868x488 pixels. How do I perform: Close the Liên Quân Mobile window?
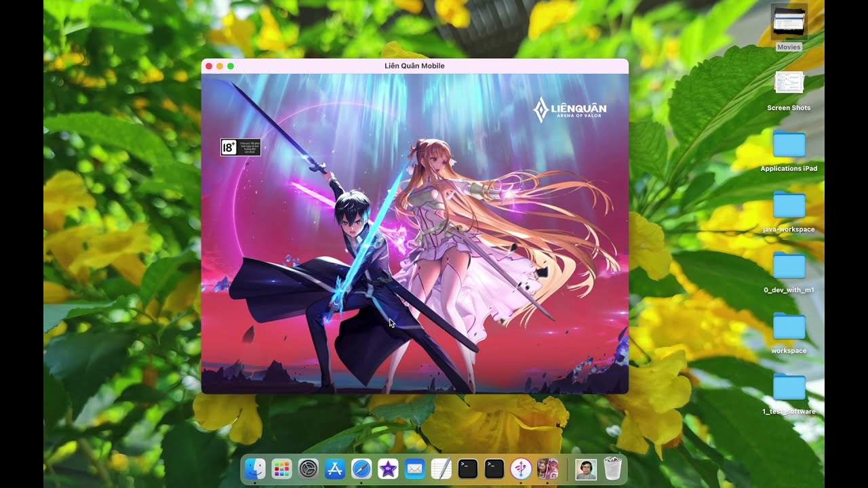[209, 66]
